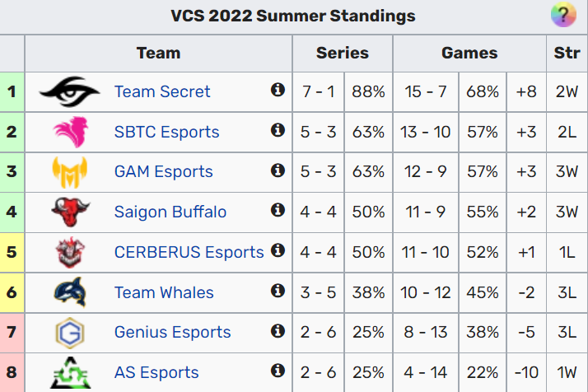Image resolution: width=588 pixels, height=392 pixels.
Task: Show Team Whales roster info icon
Action: pyautogui.click(x=278, y=291)
